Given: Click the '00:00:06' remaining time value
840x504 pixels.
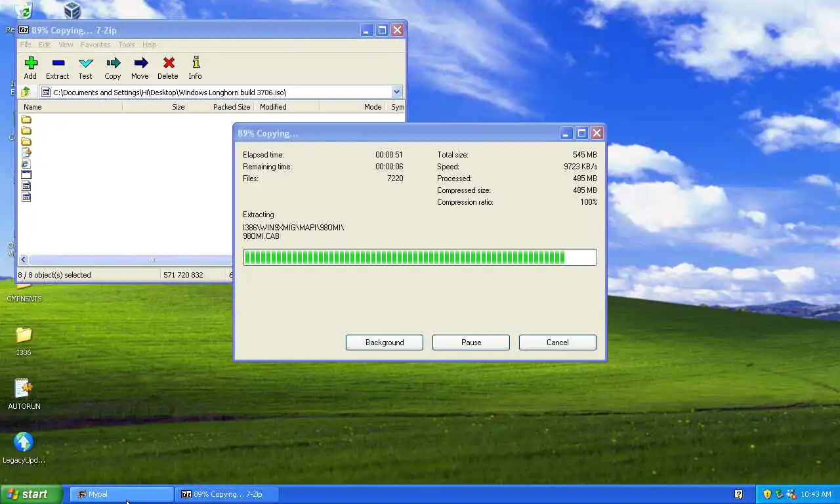Looking at the screenshot, I should pyautogui.click(x=389, y=167).
